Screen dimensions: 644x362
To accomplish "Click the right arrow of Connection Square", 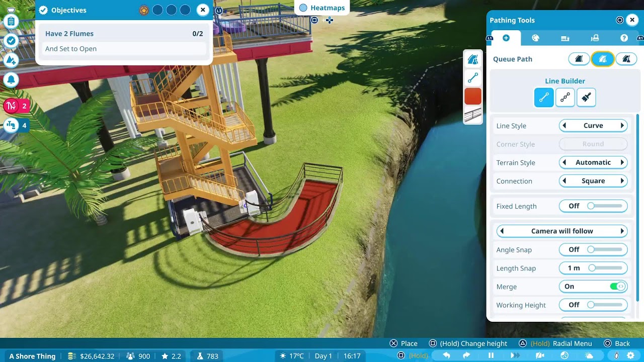I will coord(622,181).
